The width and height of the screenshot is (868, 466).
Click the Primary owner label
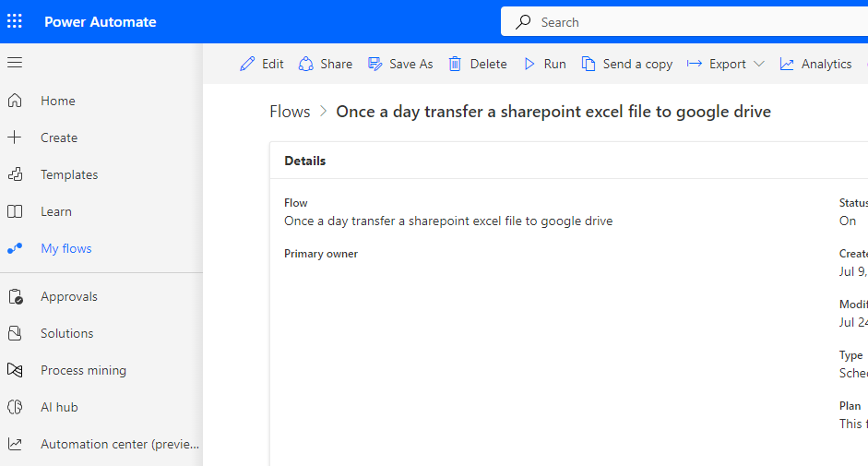pos(321,253)
